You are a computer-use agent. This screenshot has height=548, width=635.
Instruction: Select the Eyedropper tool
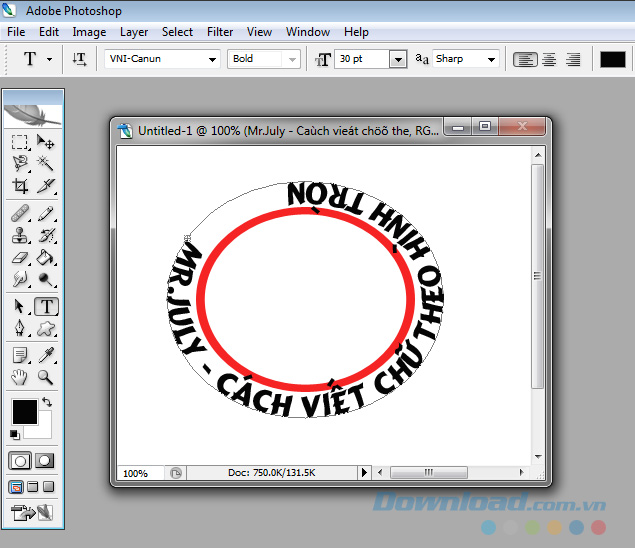pos(46,355)
